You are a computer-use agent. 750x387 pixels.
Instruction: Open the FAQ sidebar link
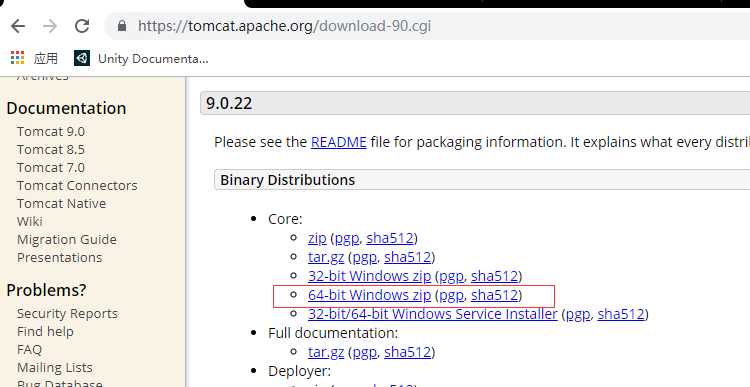(x=29, y=350)
